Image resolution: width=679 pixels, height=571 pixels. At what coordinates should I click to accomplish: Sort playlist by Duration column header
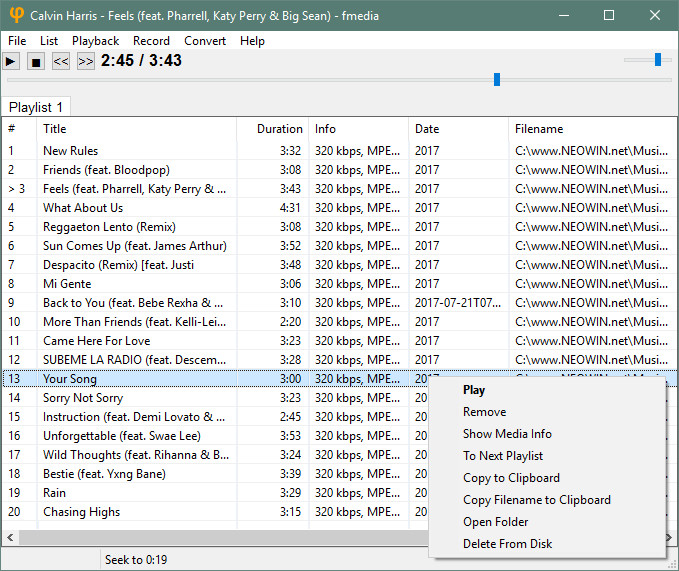click(279, 129)
